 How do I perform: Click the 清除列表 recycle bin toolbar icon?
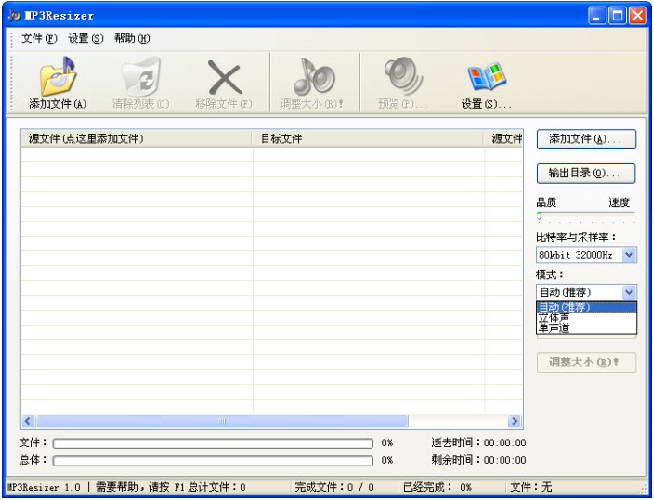[141, 77]
